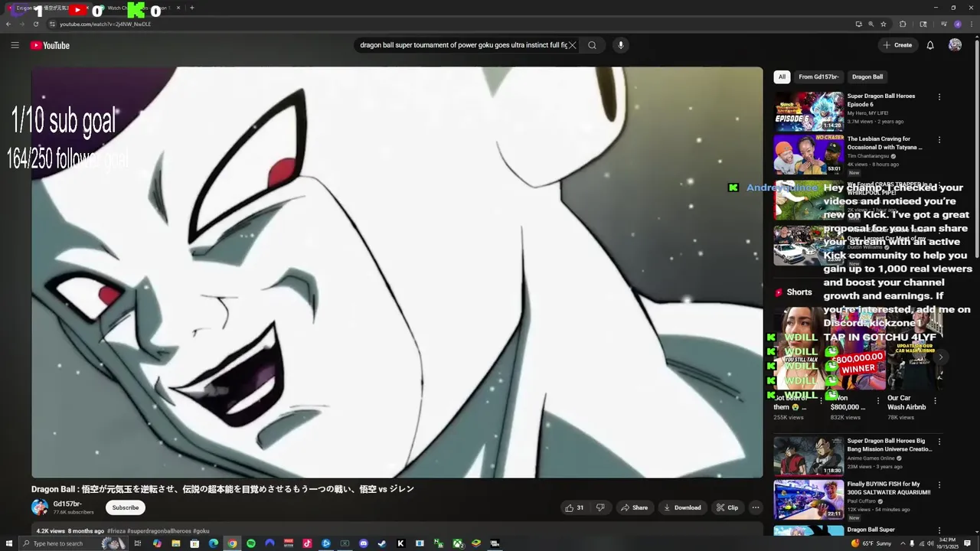Screen dimensions: 980x551
Task: Open the taskbar clock and date
Action: (x=947, y=543)
